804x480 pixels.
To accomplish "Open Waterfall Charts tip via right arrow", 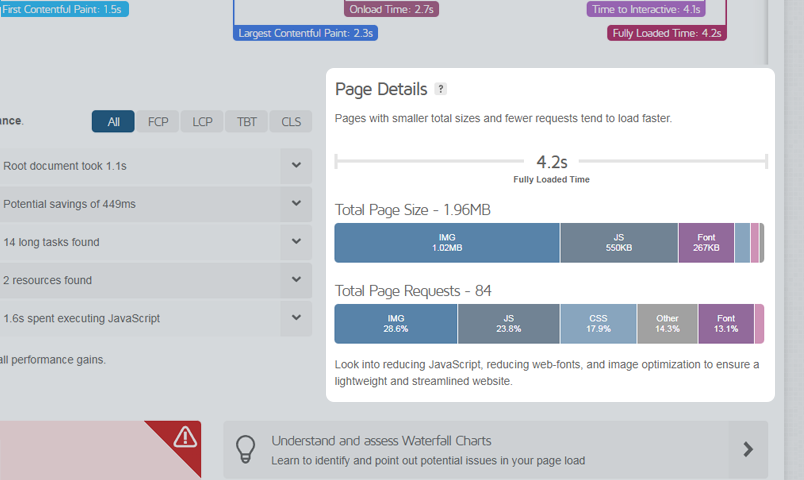I will (748, 450).
